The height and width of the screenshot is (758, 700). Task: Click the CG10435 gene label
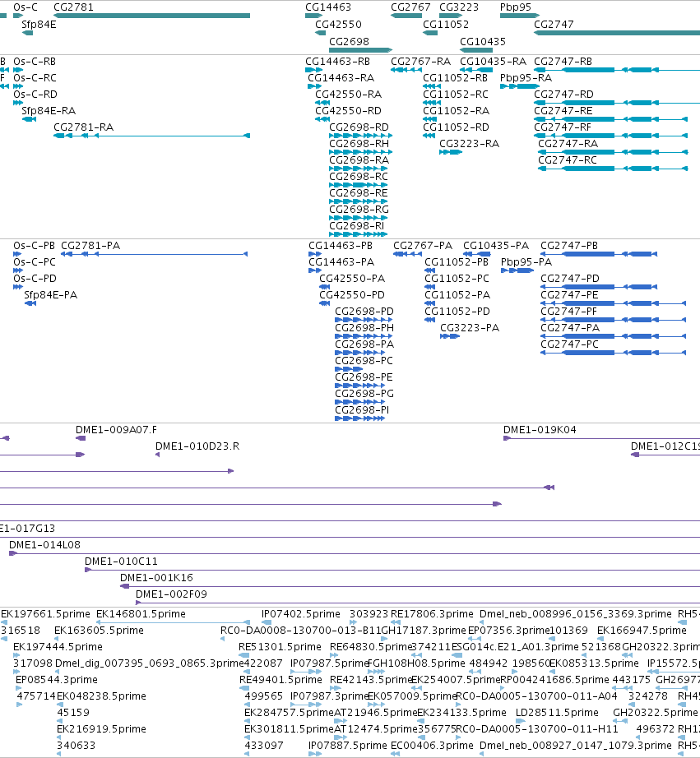pos(482,42)
